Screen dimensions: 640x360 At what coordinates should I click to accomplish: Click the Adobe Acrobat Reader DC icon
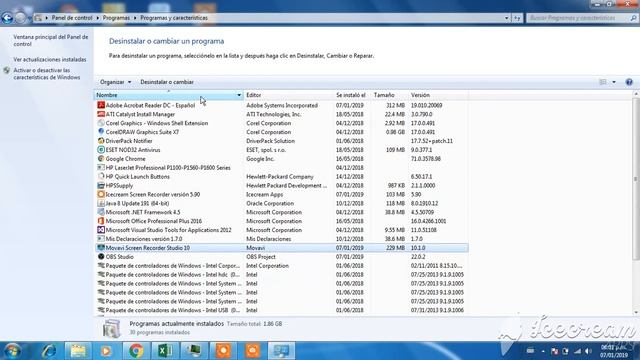pyautogui.click(x=101, y=105)
